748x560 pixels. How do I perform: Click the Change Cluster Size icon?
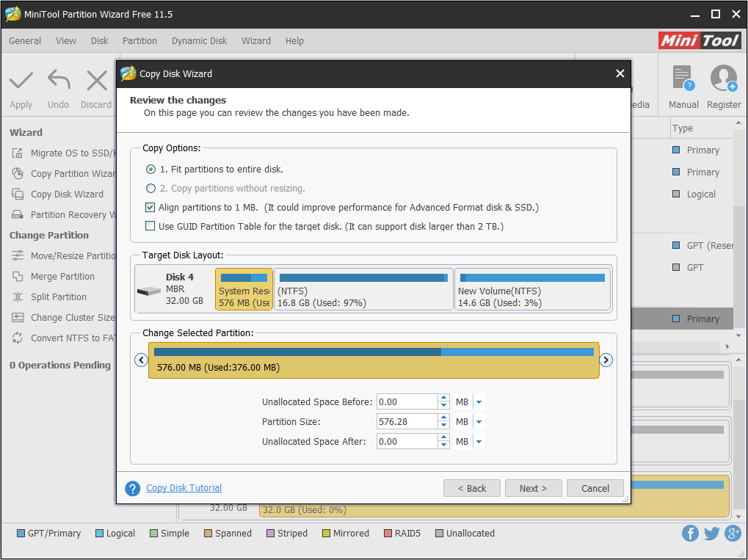click(18, 317)
